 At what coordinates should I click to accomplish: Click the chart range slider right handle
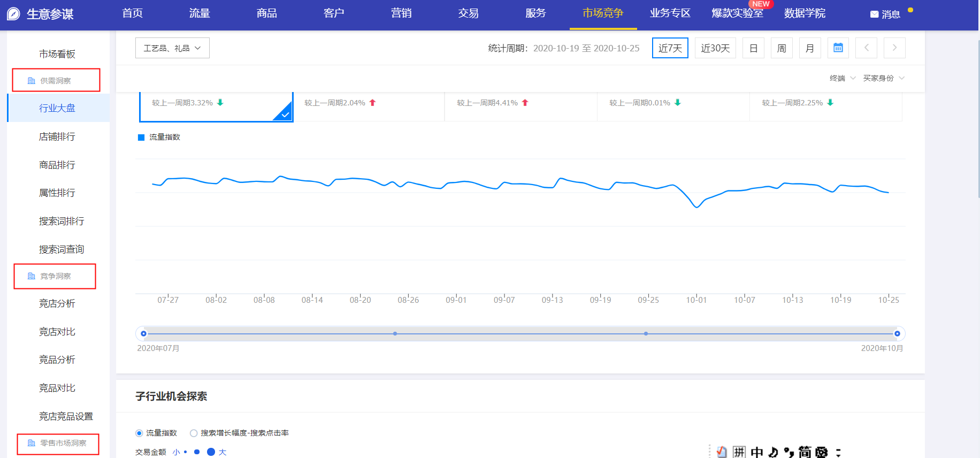[897, 333]
